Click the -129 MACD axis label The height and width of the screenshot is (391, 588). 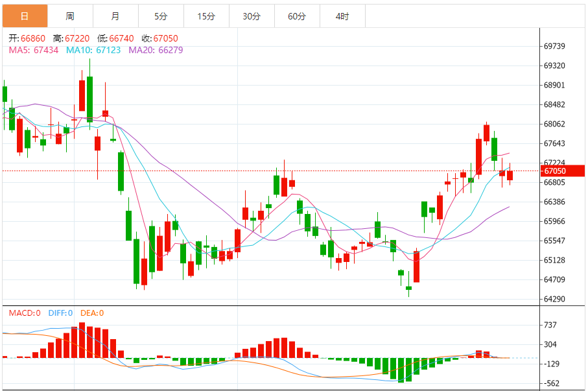click(x=551, y=364)
